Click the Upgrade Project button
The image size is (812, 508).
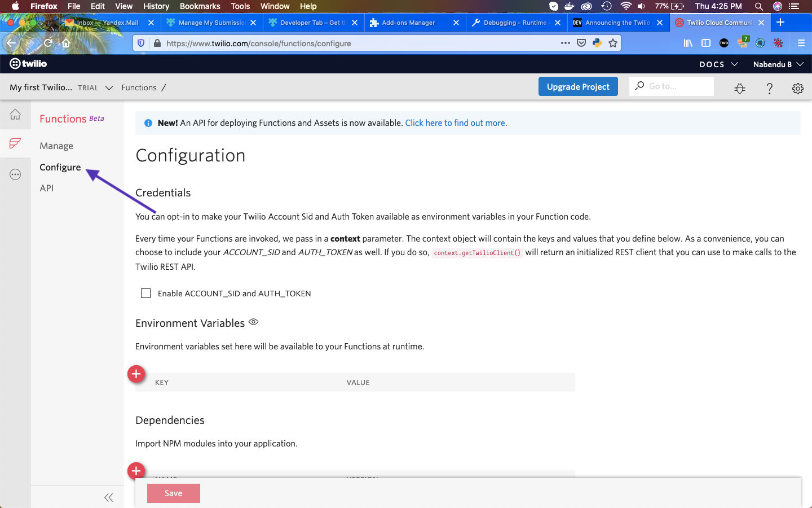pyautogui.click(x=578, y=86)
